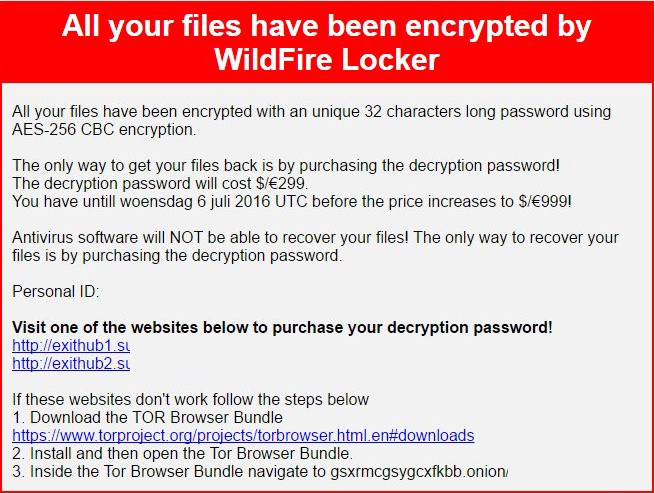Open the exithub2 website link
Image resolution: width=655 pixels, height=493 pixels.
coord(71,364)
